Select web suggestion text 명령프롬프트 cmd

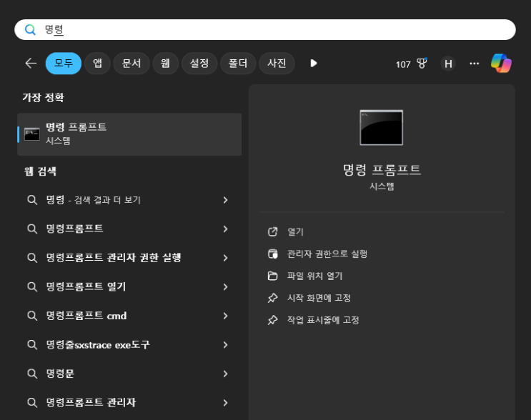point(86,316)
